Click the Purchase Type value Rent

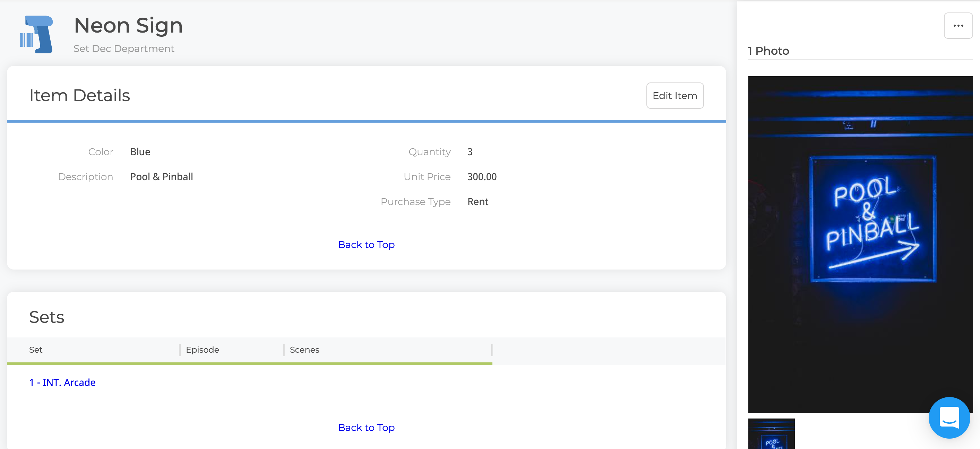tap(478, 202)
